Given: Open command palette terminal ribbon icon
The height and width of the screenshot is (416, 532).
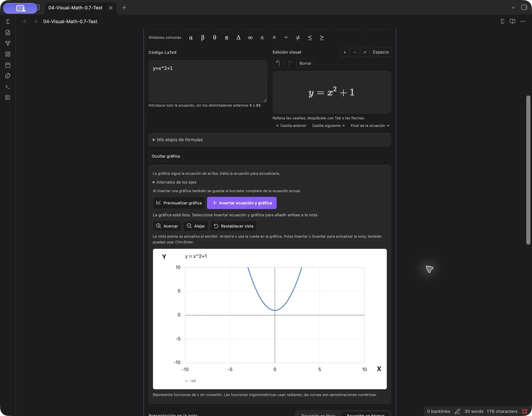Looking at the screenshot, I should click(8, 87).
